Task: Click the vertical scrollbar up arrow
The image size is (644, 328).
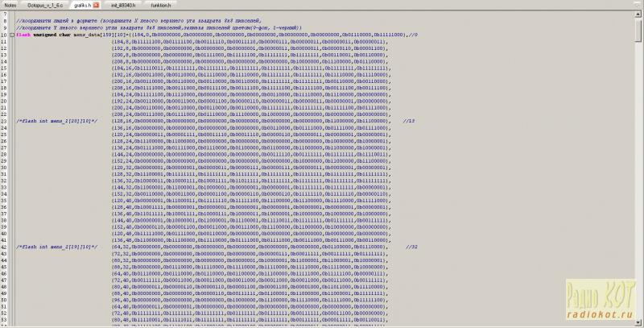Action: click(639, 14)
